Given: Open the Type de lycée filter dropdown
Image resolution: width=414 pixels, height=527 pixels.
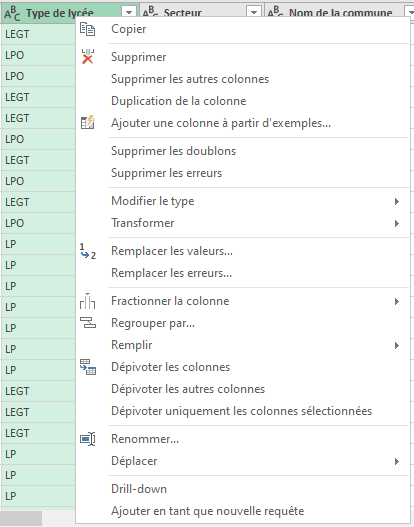Looking at the screenshot, I should pyautogui.click(x=129, y=13).
